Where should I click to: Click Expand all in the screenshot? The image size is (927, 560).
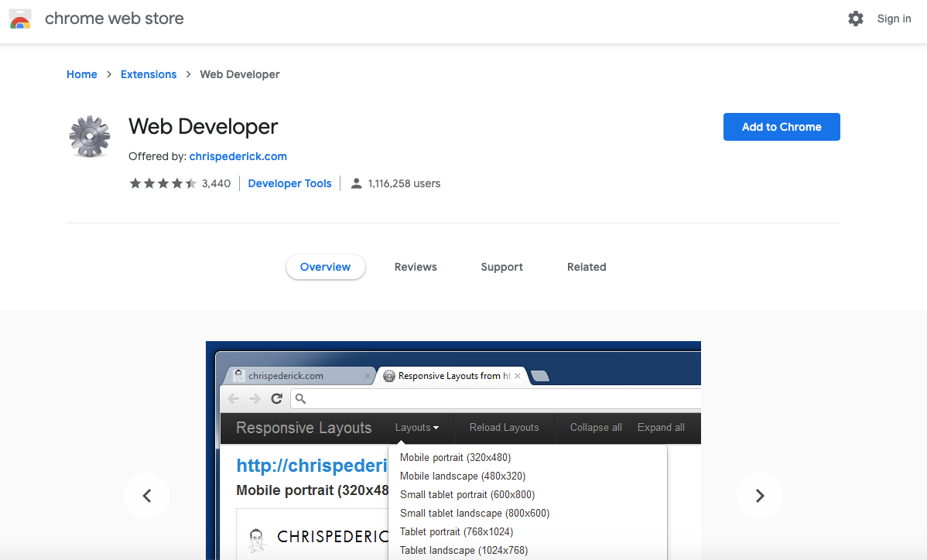(x=661, y=428)
